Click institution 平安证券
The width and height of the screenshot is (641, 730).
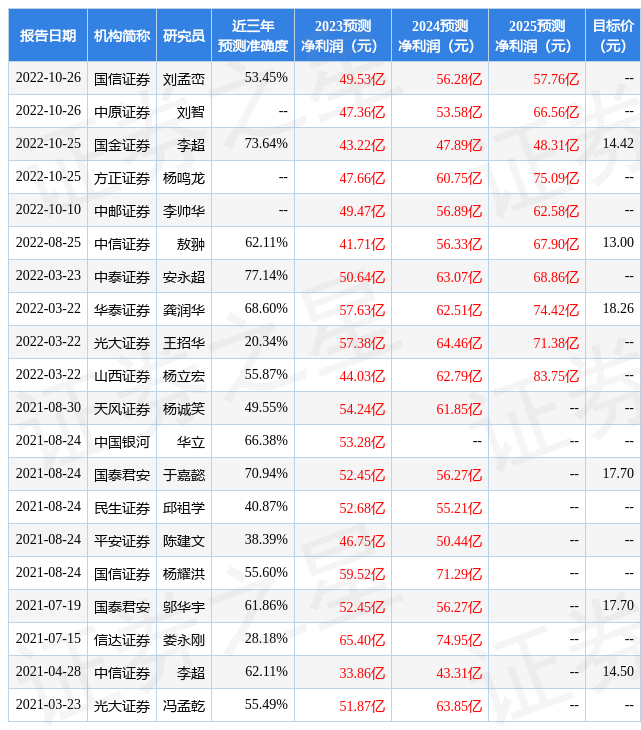(122, 541)
